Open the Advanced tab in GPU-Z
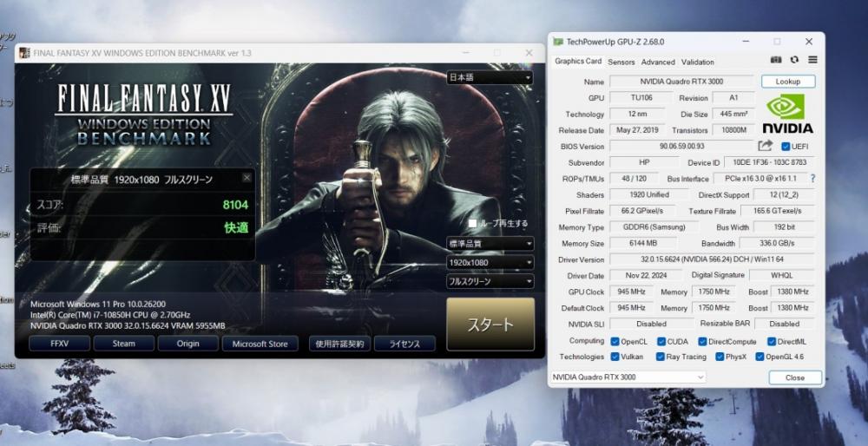868x446 pixels. click(x=657, y=62)
